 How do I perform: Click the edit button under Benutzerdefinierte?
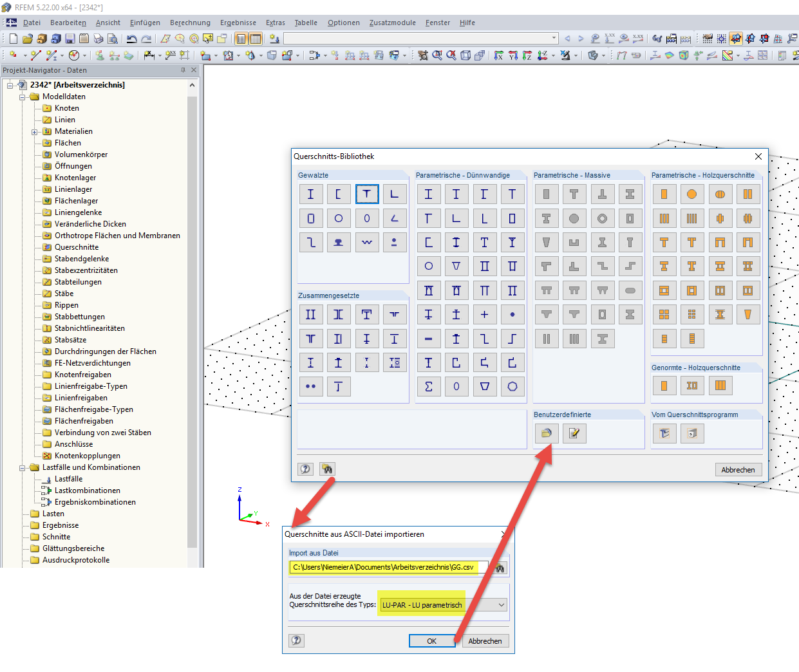pos(574,433)
